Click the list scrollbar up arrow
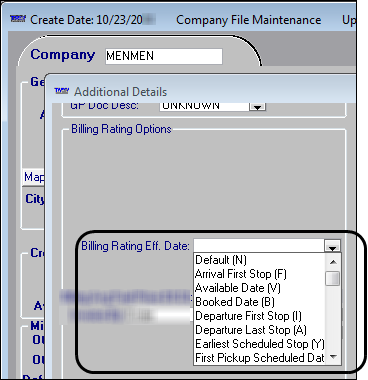This screenshot has width=368, height=380. pyautogui.click(x=333, y=262)
